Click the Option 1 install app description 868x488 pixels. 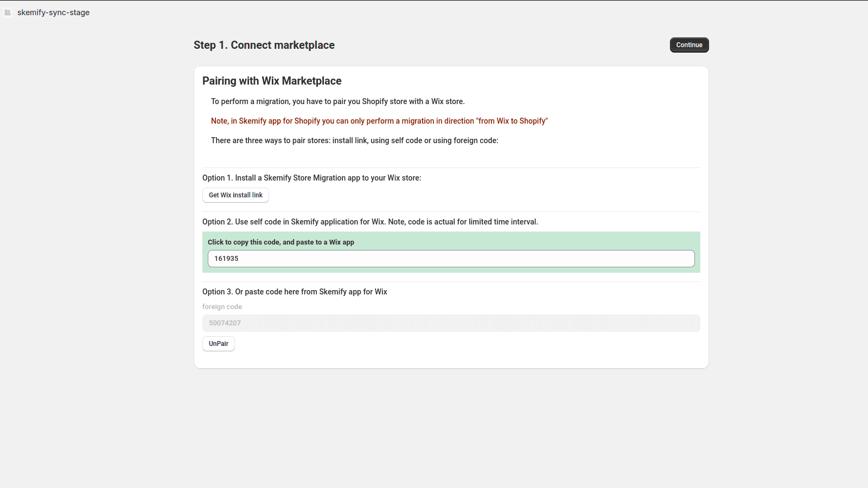[311, 178]
